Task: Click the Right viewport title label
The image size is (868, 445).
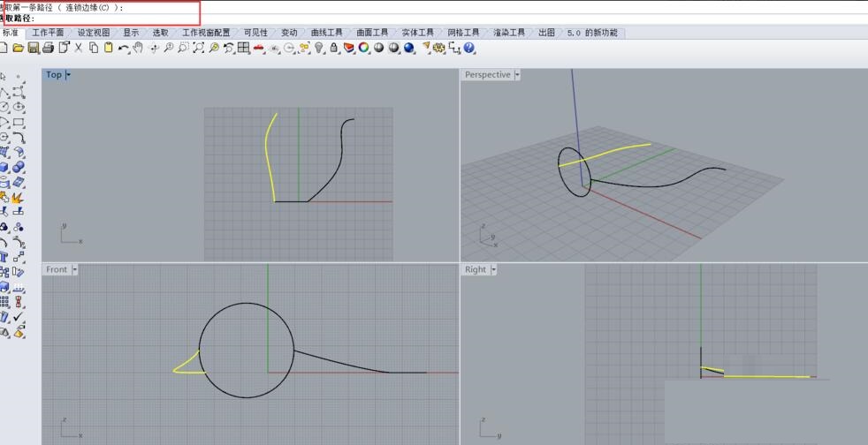Action: [476, 269]
